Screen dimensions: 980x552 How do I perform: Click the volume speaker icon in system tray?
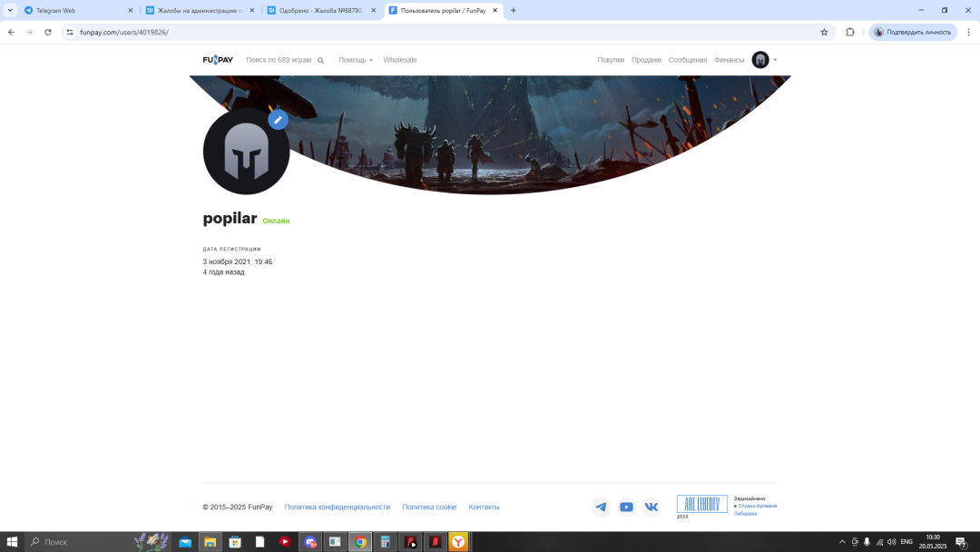[892, 542]
